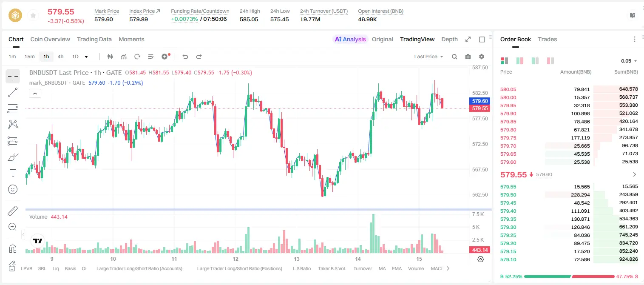Screen dimensions: 644x285
Task: Select the 4h timeframe button
Action: coord(61,57)
